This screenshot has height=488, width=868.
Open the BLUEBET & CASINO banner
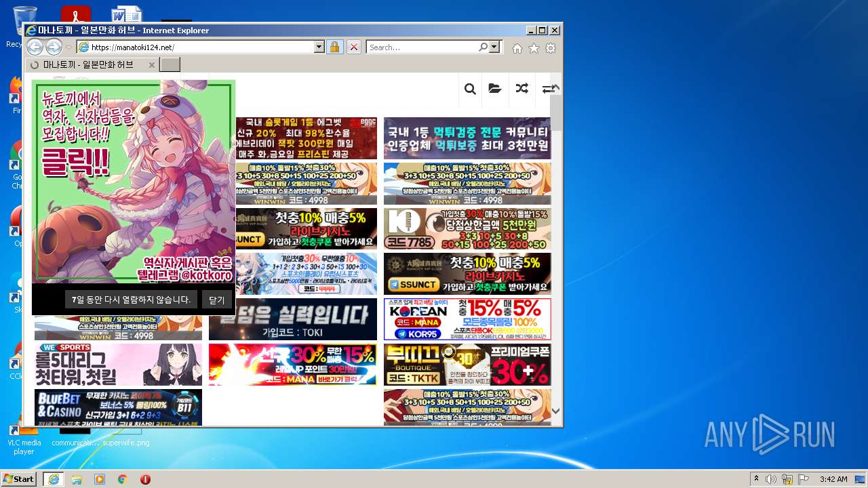pos(118,407)
